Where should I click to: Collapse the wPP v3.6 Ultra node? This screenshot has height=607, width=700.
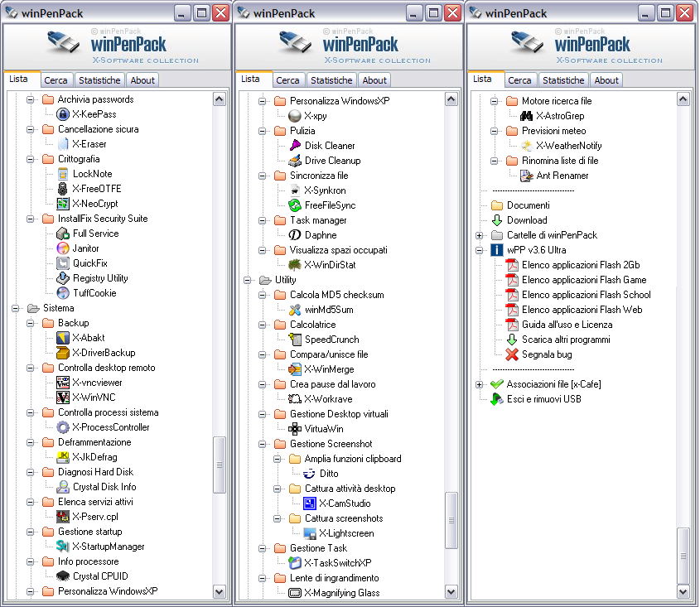tap(480, 250)
